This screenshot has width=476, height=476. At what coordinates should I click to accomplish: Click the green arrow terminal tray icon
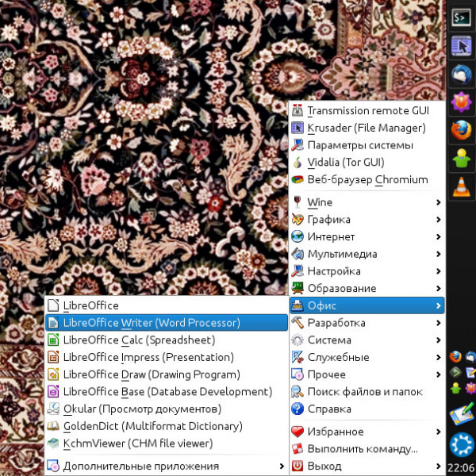point(455,373)
